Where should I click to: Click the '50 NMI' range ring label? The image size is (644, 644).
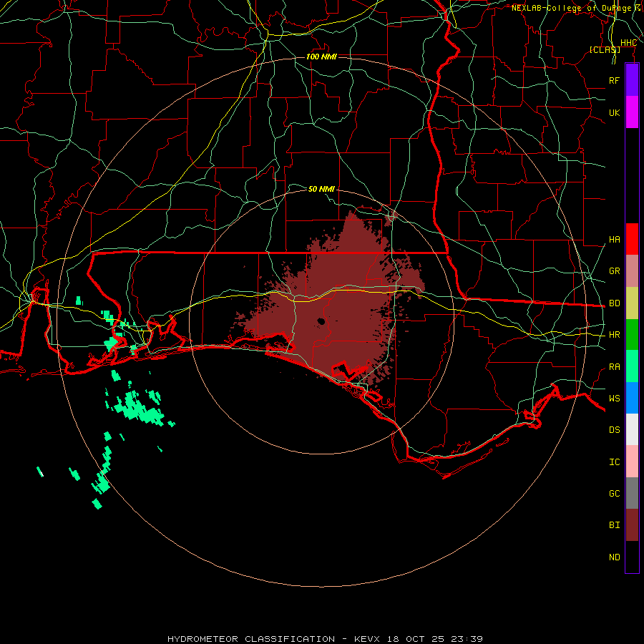coord(321,189)
